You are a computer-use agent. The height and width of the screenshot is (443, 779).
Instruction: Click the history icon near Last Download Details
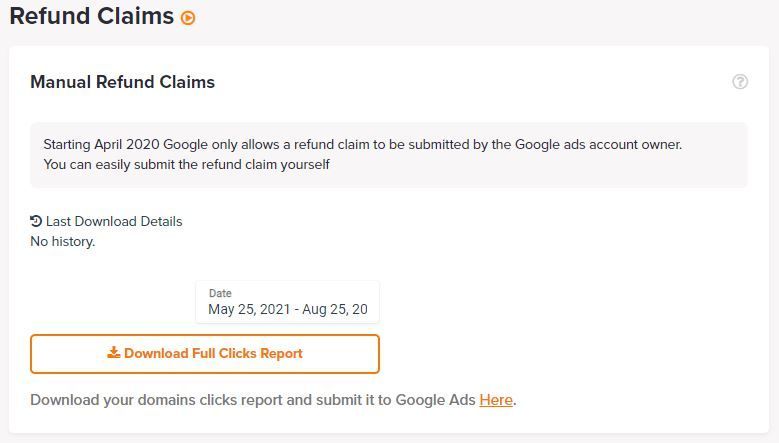pos(36,221)
